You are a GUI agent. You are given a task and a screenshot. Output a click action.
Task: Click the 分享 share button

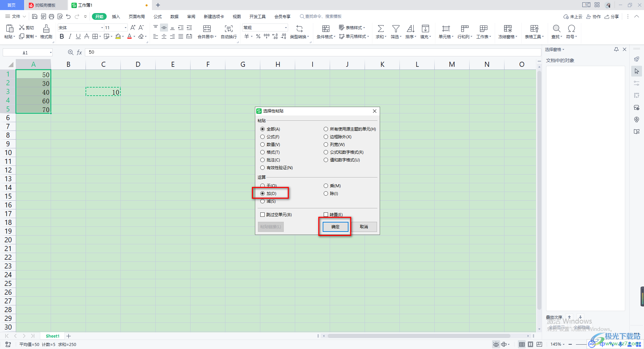coord(611,16)
